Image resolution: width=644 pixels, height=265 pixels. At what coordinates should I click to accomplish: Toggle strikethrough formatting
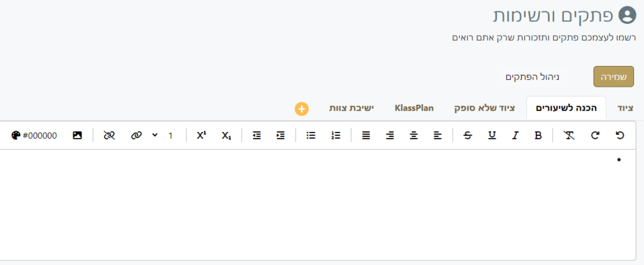[467, 135]
